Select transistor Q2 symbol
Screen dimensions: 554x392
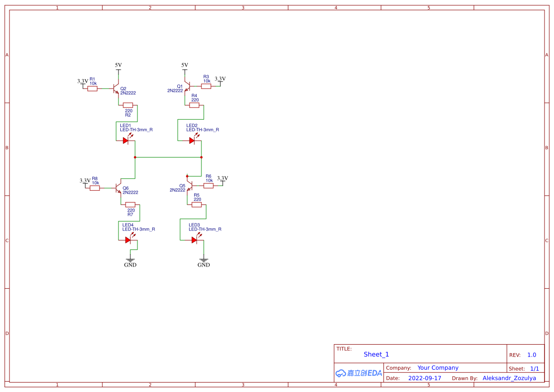(x=116, y=88)
